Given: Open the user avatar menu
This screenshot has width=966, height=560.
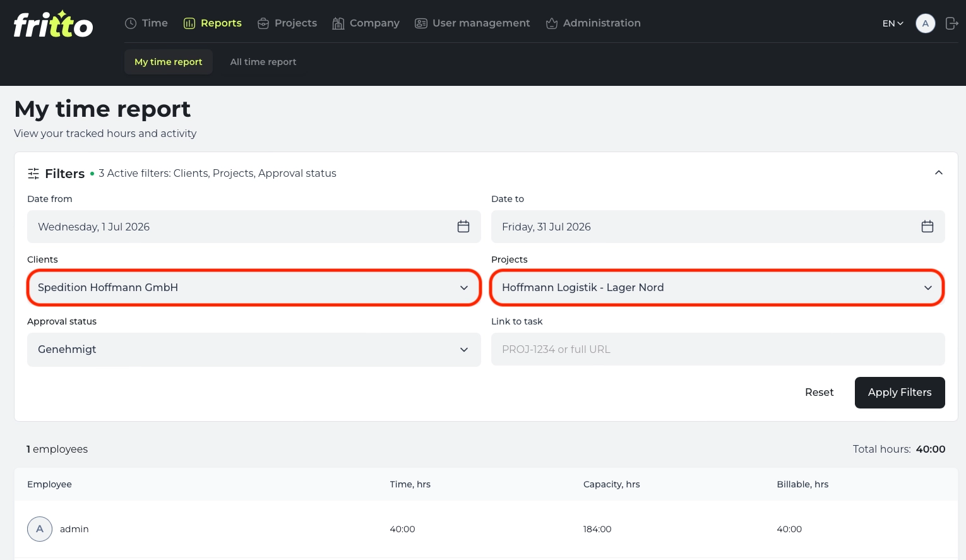Looking at the screenshot, I should point(926,23).
